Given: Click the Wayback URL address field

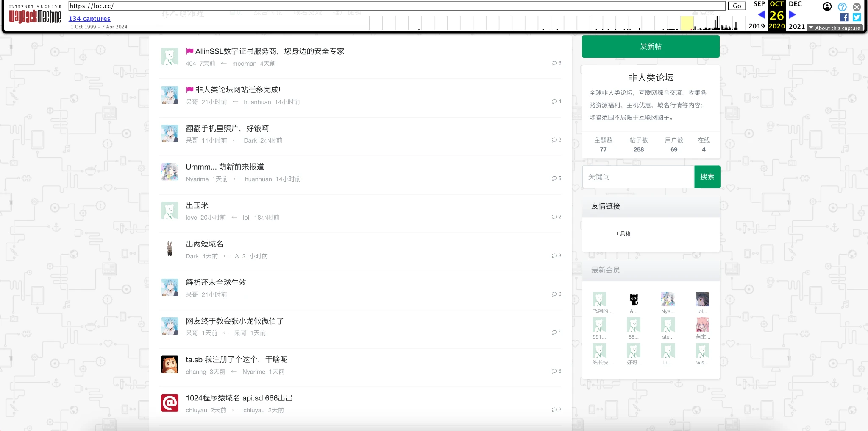Looking at the screenshot, I should [396, 6].
